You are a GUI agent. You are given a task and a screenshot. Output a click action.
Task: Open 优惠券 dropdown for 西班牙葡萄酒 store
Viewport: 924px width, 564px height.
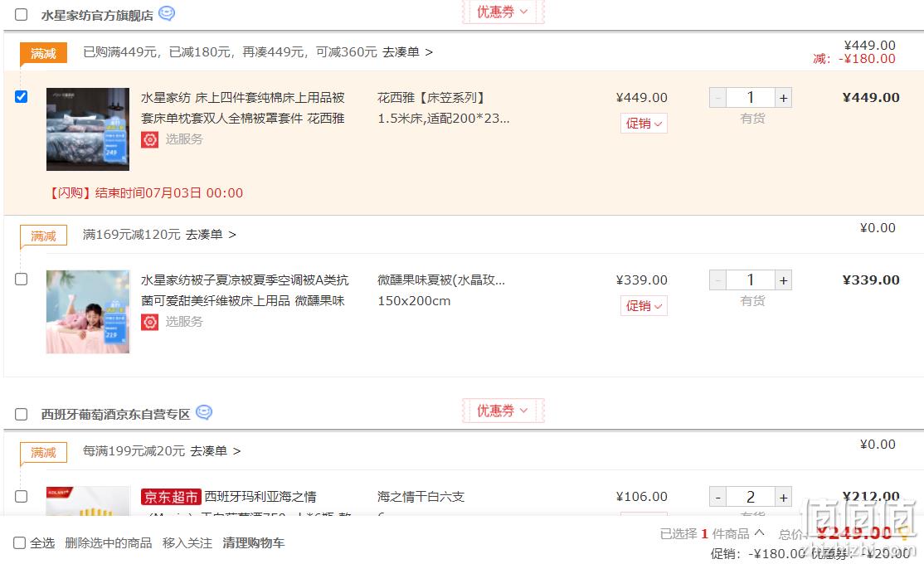tap(503, 411)
